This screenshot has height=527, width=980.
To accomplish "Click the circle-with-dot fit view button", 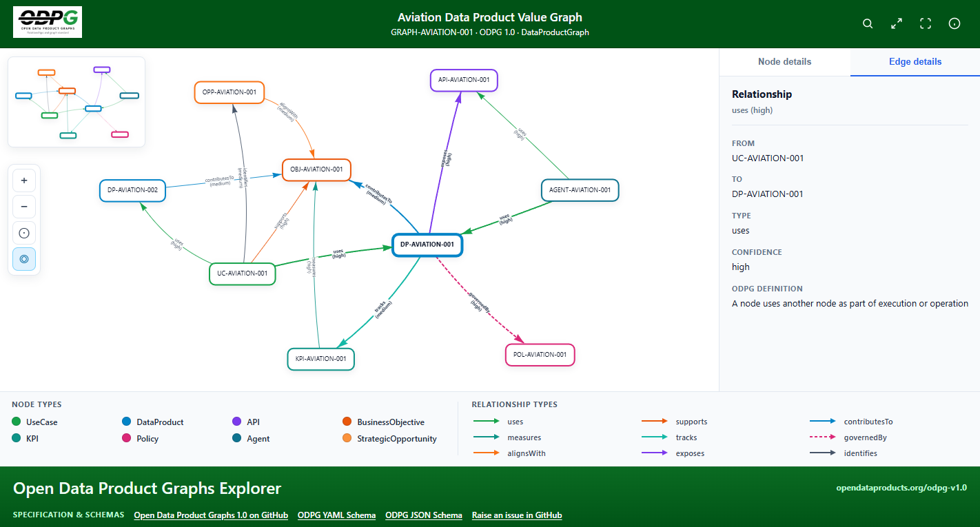I will tap(24, 233).
